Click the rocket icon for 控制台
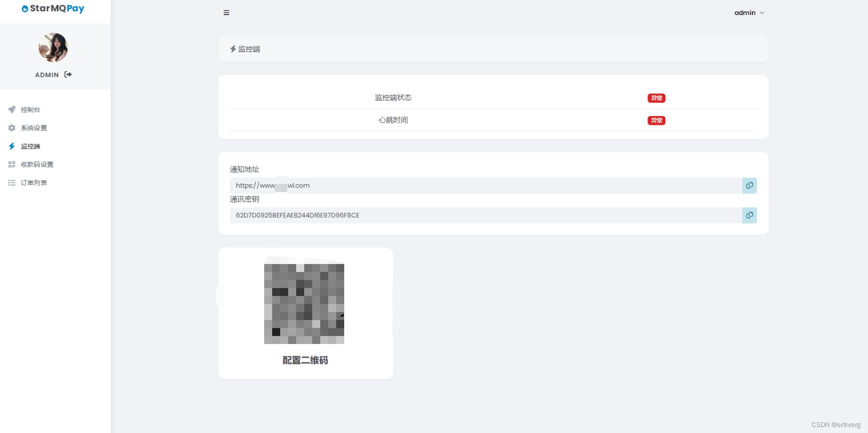 (12, 109)
